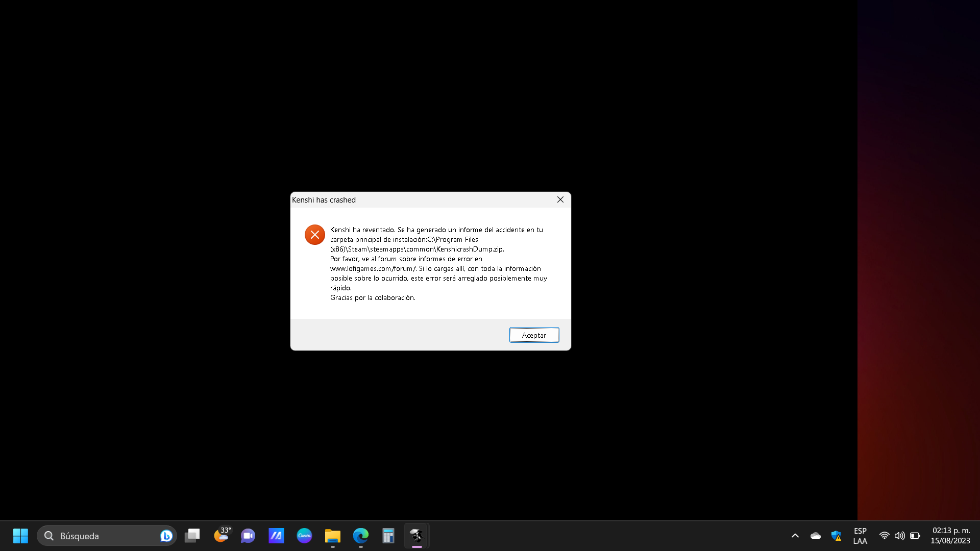
Task: Open the clock showing 02:13 p. m.
Action: point(950,536)
